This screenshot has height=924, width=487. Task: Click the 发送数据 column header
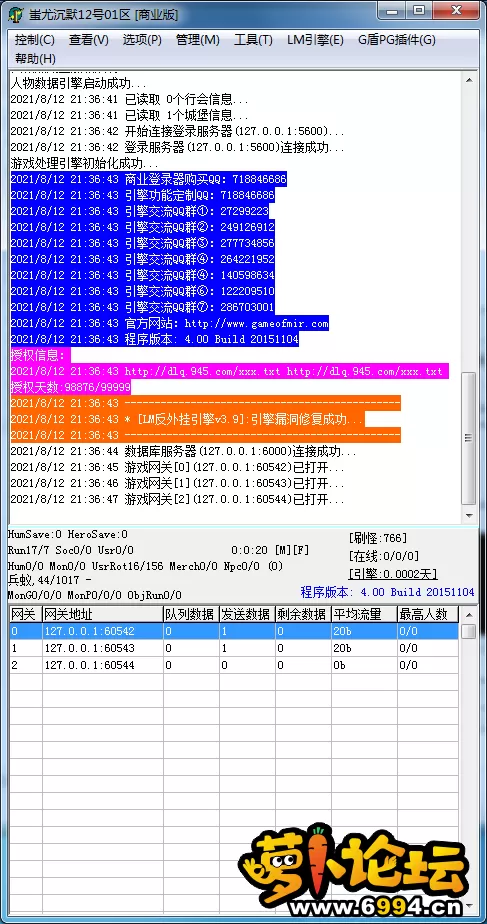(x=247, y=614)
